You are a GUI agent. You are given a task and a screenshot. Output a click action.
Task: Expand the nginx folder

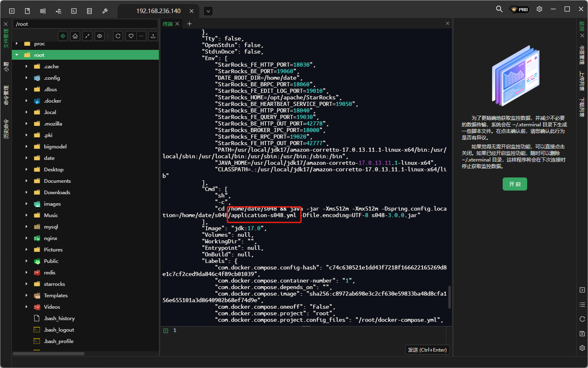(x=27, y=238)
